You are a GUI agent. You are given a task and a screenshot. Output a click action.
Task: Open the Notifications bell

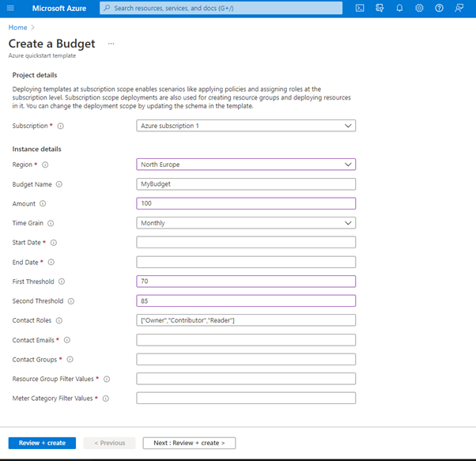tap(400, 8)
